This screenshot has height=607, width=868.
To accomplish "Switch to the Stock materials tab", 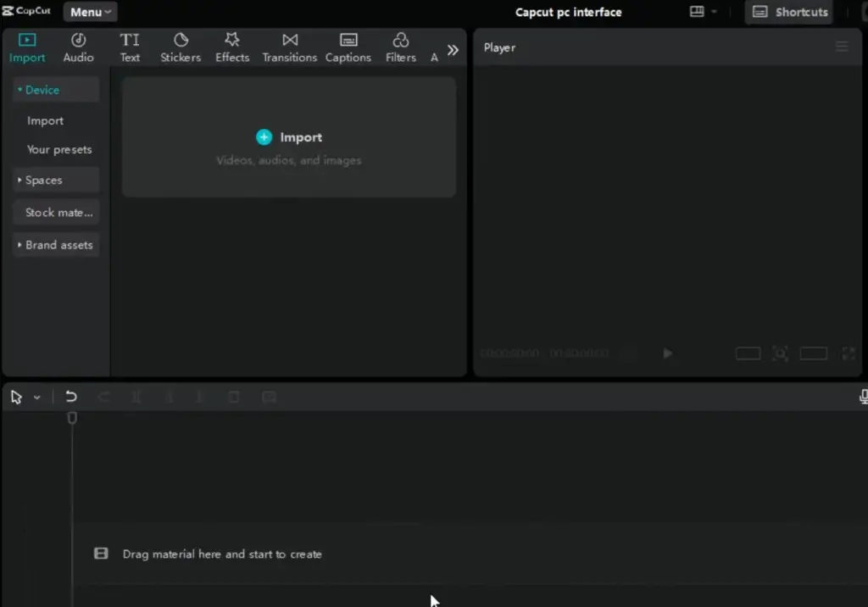I will coord(56,212).
